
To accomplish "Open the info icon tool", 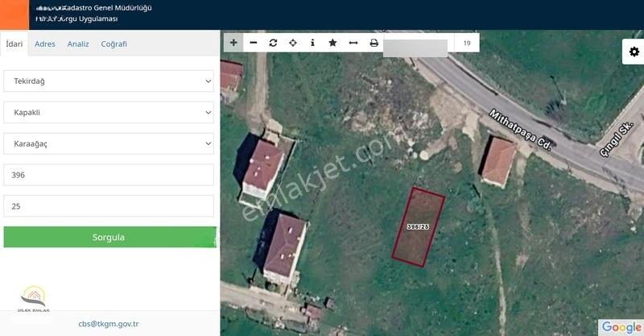I will pyautogui.click(x=312, y=43).
